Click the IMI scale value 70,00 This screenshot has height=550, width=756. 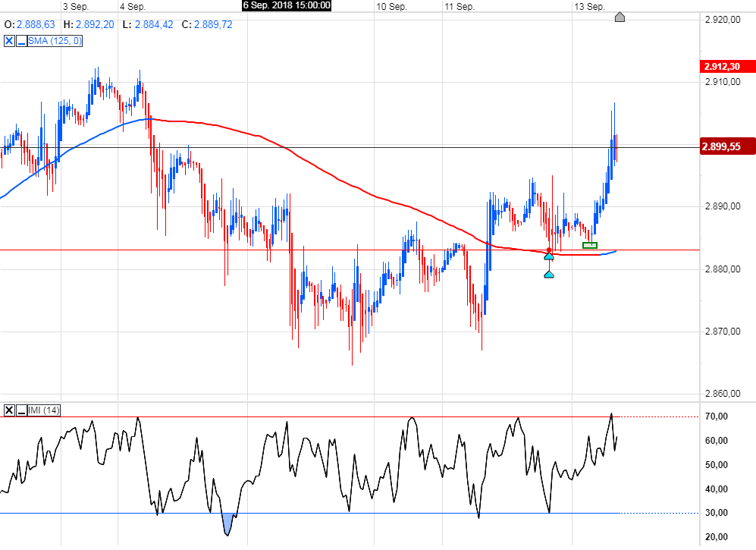coord(717,416)
